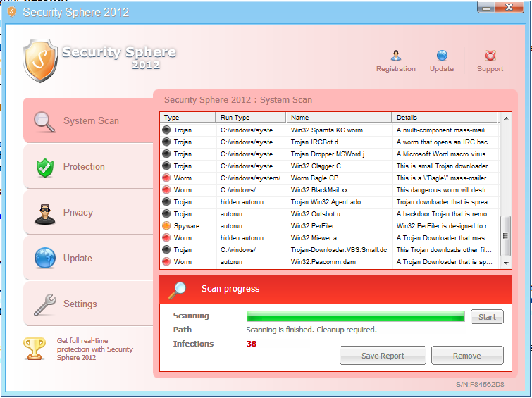This screenshot has width=532, height=398.
Task: Click the red icon beside Win32.BlackMail.xx
Action: [166, 190]
